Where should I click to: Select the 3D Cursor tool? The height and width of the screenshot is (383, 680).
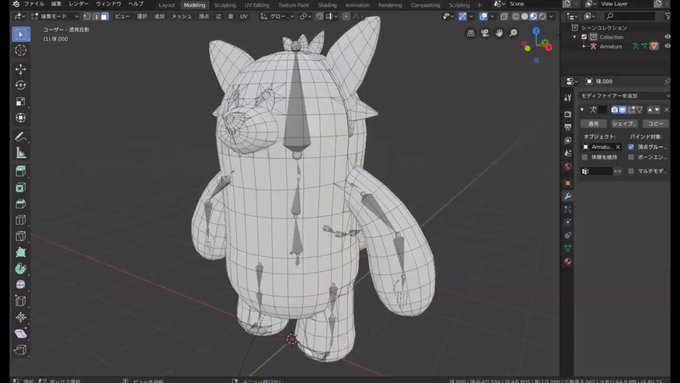pyautogui.click(x=20, y=50)
